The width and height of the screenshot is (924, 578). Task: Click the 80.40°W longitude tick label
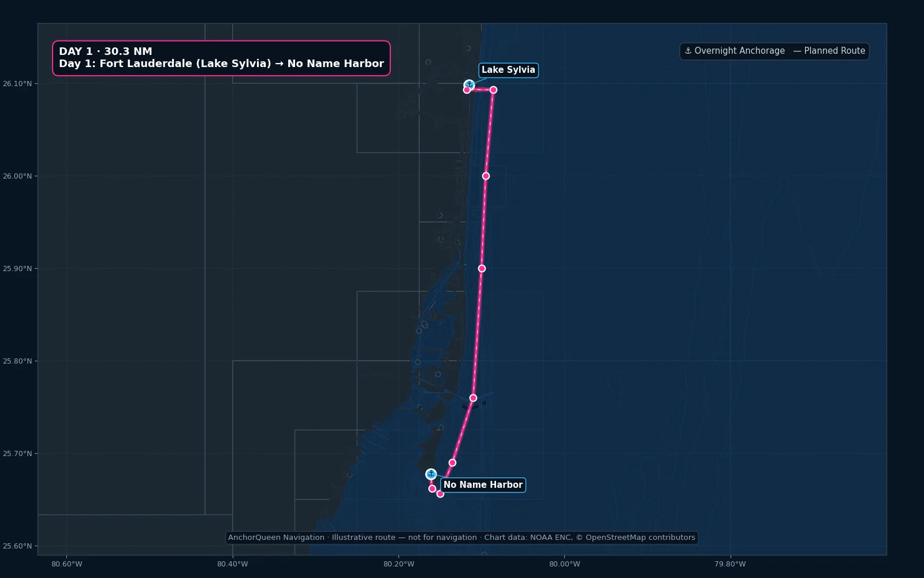[233, 564]
